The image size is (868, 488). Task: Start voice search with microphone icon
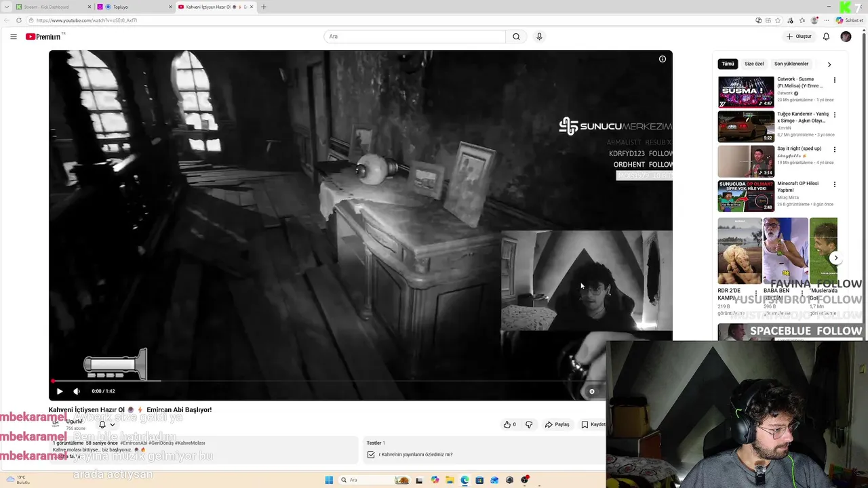[x=539, y=37]
